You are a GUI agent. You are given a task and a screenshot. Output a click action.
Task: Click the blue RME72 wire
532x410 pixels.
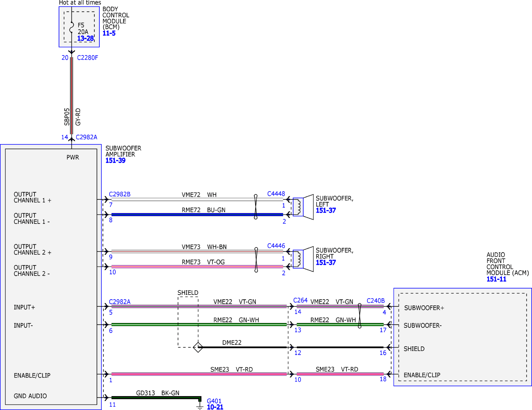tap(197, 215)
